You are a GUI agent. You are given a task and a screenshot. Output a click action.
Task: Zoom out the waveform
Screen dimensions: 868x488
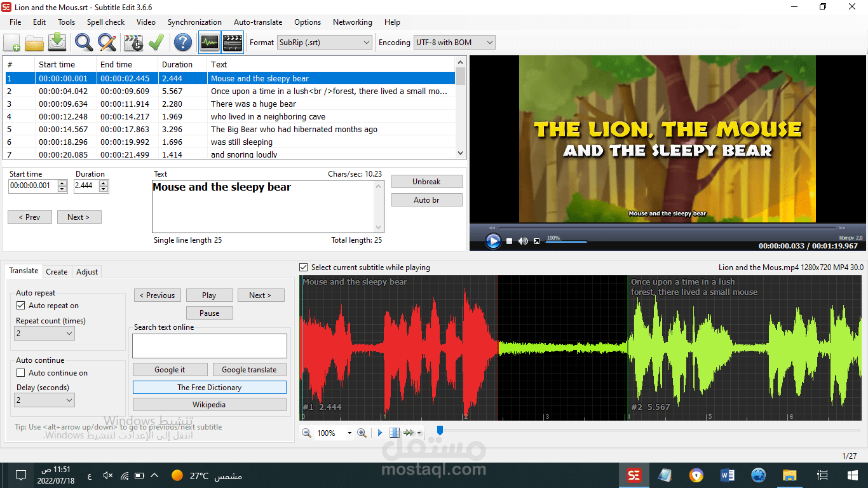[306, 433]
